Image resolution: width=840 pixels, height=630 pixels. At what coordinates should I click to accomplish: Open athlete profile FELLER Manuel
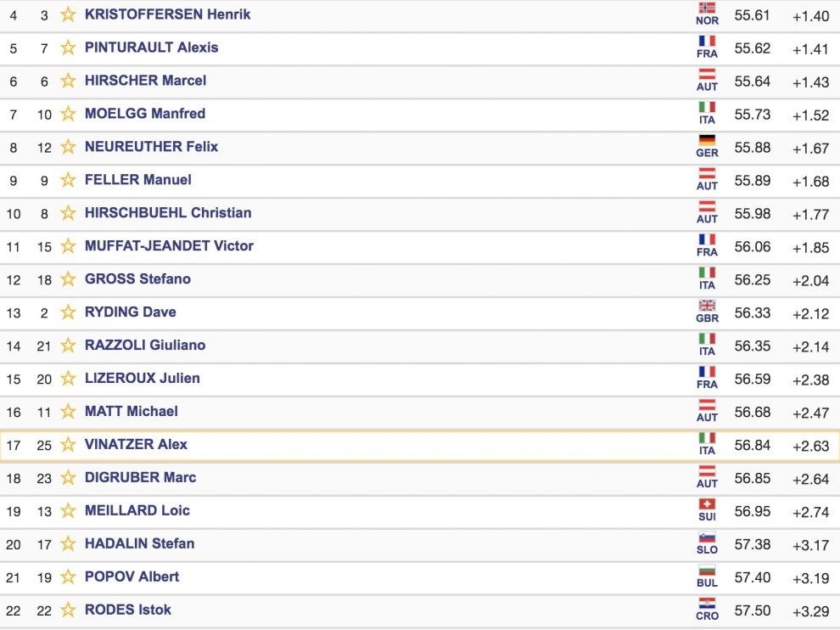[138, 180]
